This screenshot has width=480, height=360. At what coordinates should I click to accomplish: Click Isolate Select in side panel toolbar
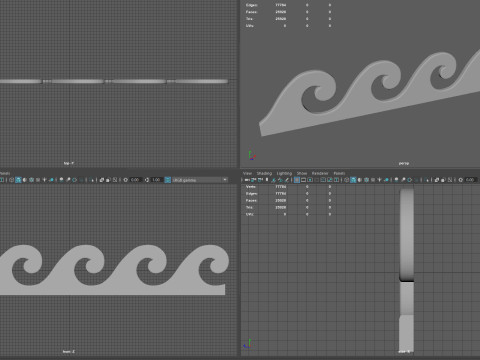[x=427, y=180]
